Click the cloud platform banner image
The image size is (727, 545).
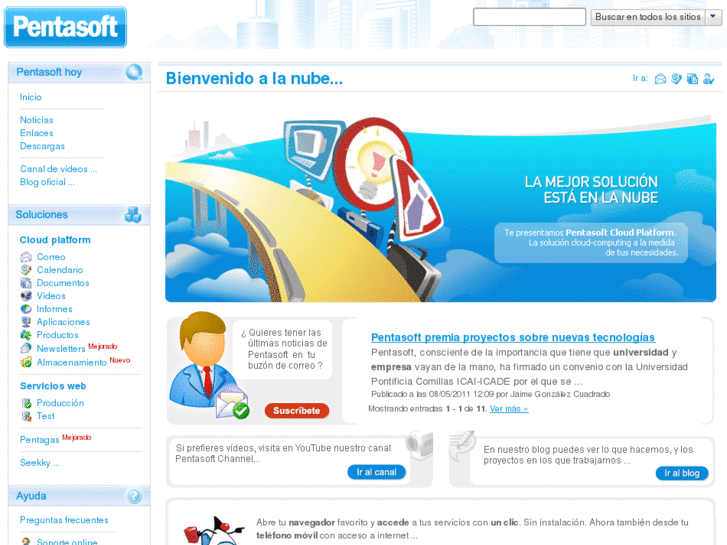[x=440, y=209]
